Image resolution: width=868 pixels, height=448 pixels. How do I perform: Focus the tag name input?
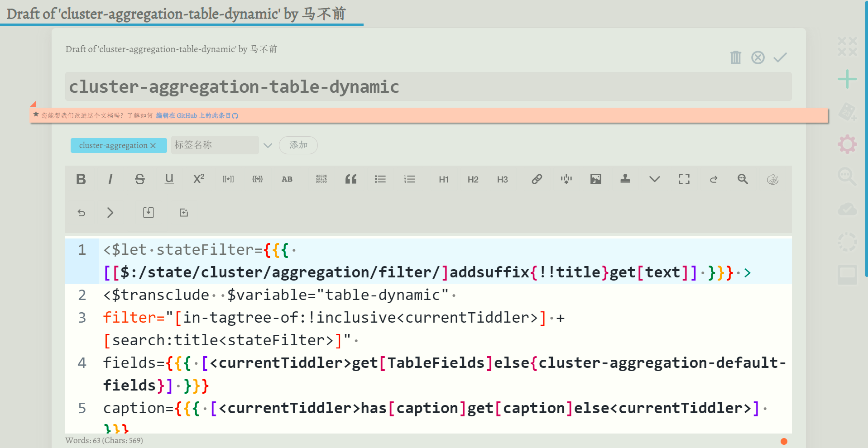tap(215, 145)
